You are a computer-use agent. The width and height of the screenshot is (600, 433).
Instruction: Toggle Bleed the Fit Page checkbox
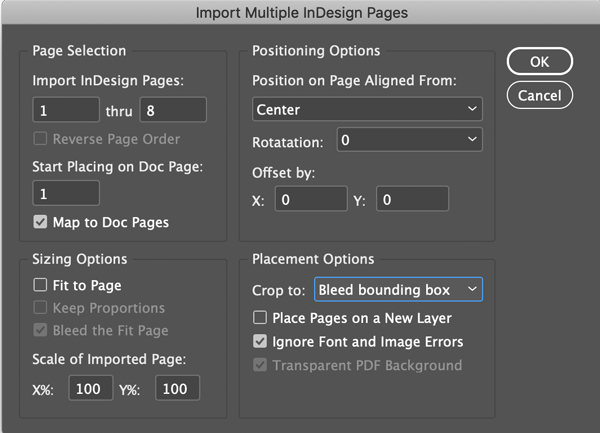tap(41, 330)
